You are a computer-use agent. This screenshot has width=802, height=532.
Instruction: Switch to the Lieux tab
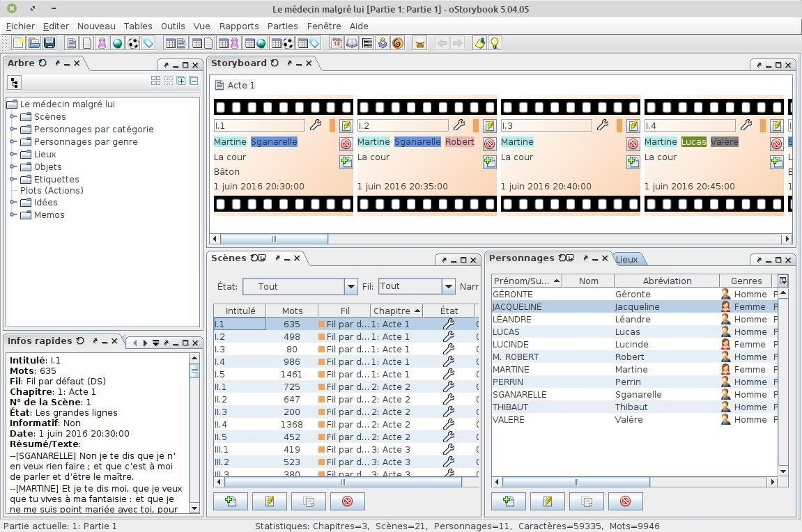[626, 259]
